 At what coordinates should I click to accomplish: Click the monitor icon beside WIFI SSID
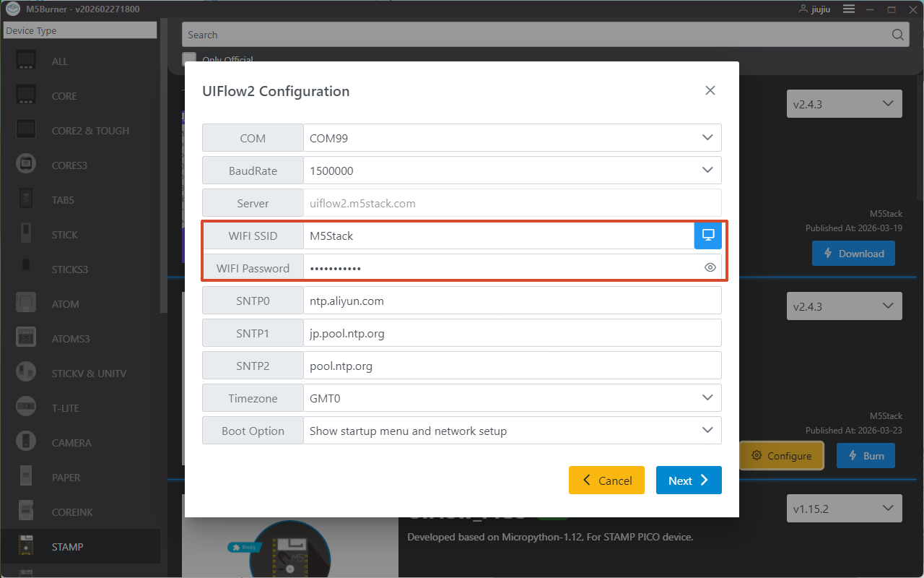click(x=708, y=236)
